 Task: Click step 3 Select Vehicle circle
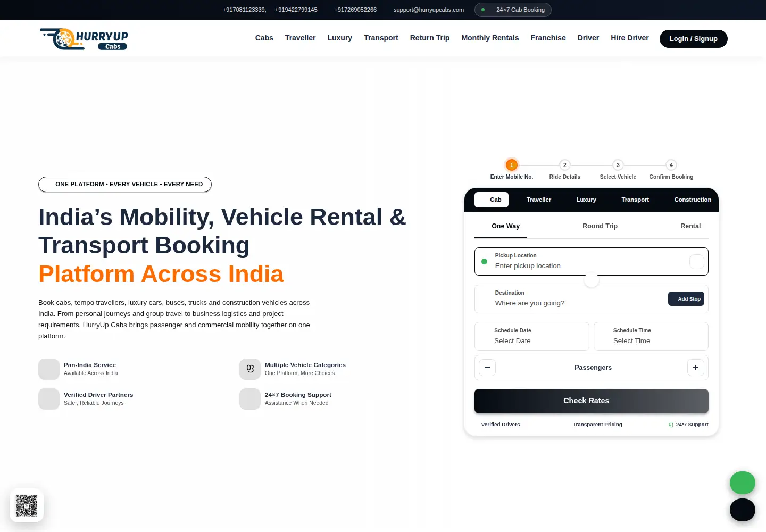(x=618, y=165)
